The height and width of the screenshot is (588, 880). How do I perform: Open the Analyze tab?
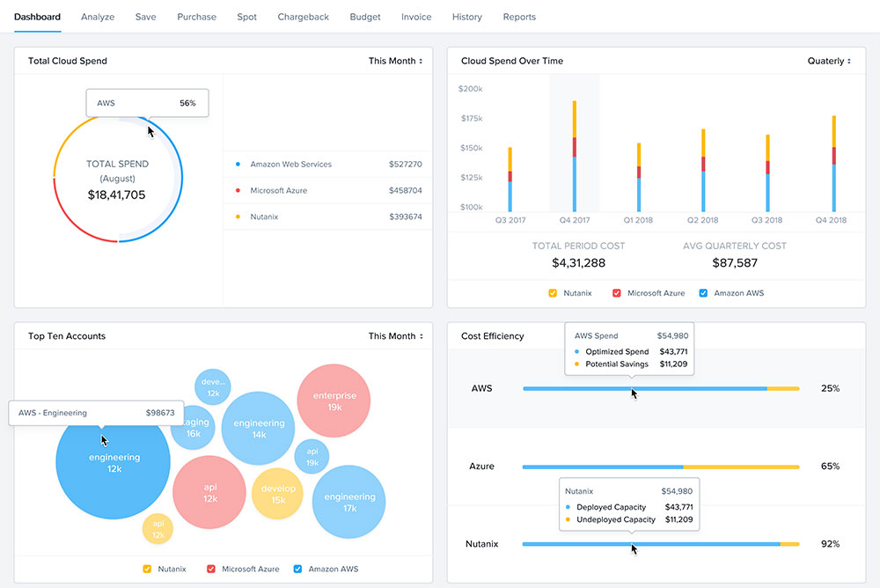coord(98,17)
